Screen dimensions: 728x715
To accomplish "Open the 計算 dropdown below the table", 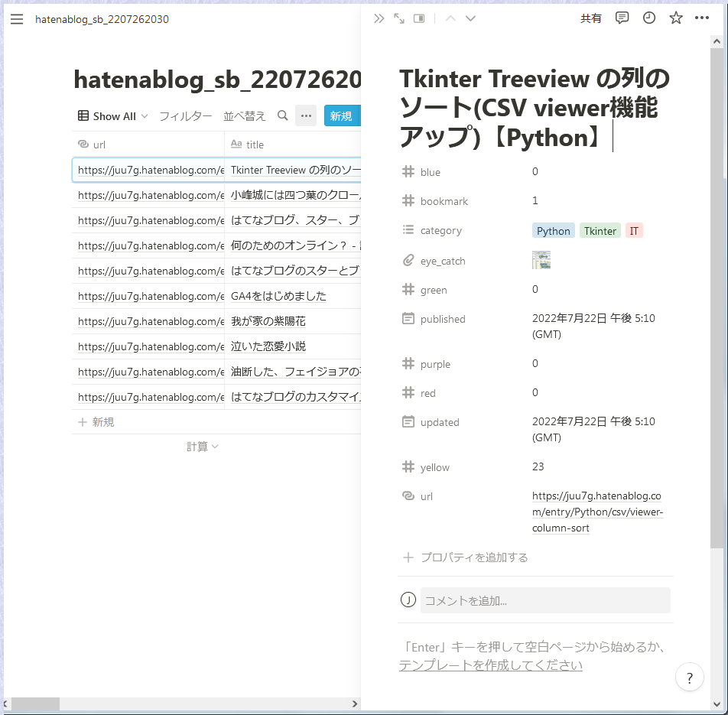I will click(202, 447).
